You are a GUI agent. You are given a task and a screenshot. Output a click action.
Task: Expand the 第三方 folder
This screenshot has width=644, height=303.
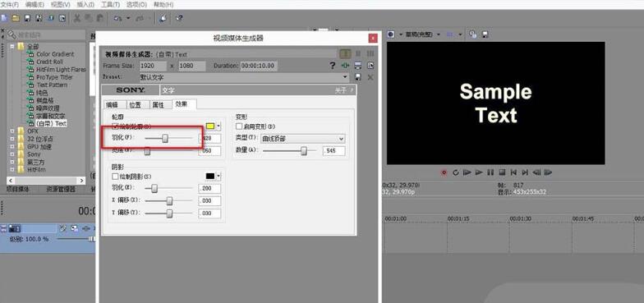click(11, 162)
